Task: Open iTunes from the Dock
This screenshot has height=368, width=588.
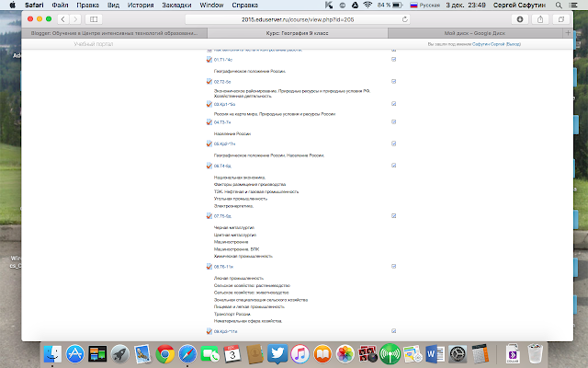Action: [x=300, y=353]
